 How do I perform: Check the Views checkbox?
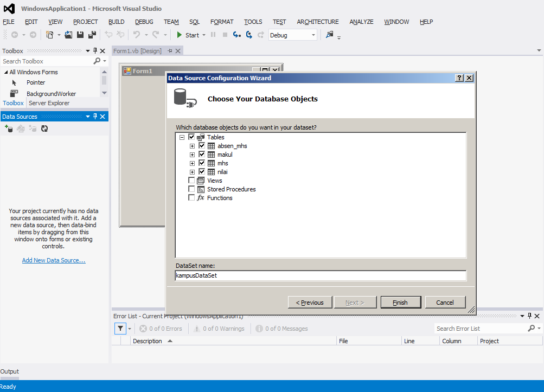point(191,181)
